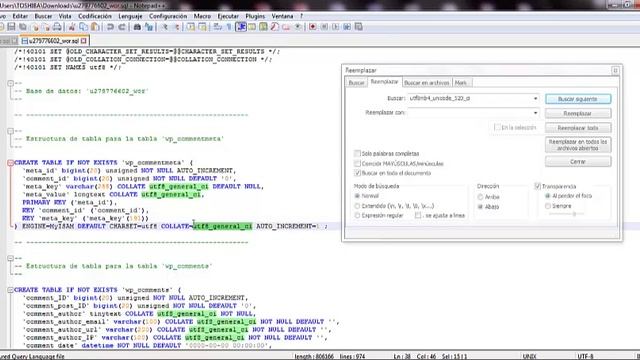Collapse fold marker above wp_comments comment

tap(10, 258)
